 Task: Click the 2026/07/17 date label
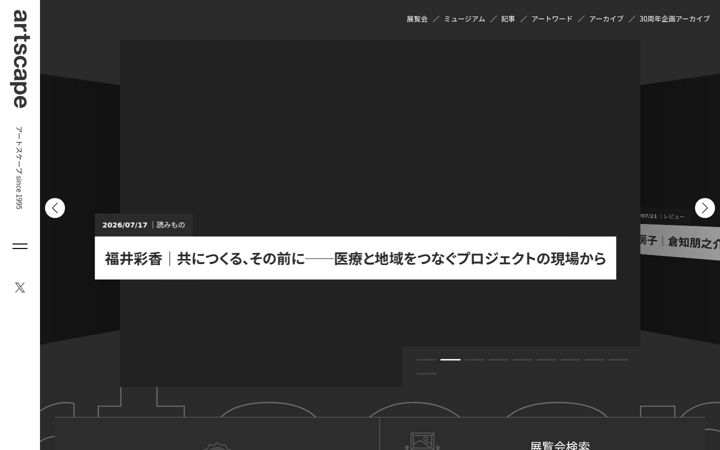coord(125,225)
